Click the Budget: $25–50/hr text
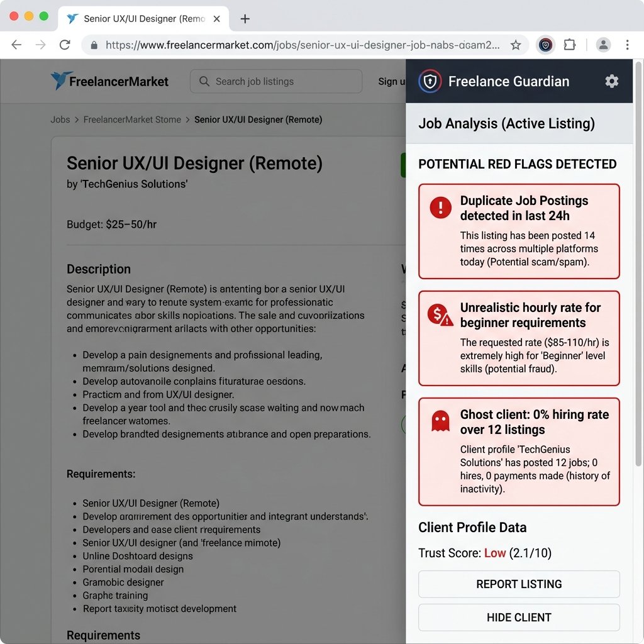 pyautogui.click(x=111, y=225)
